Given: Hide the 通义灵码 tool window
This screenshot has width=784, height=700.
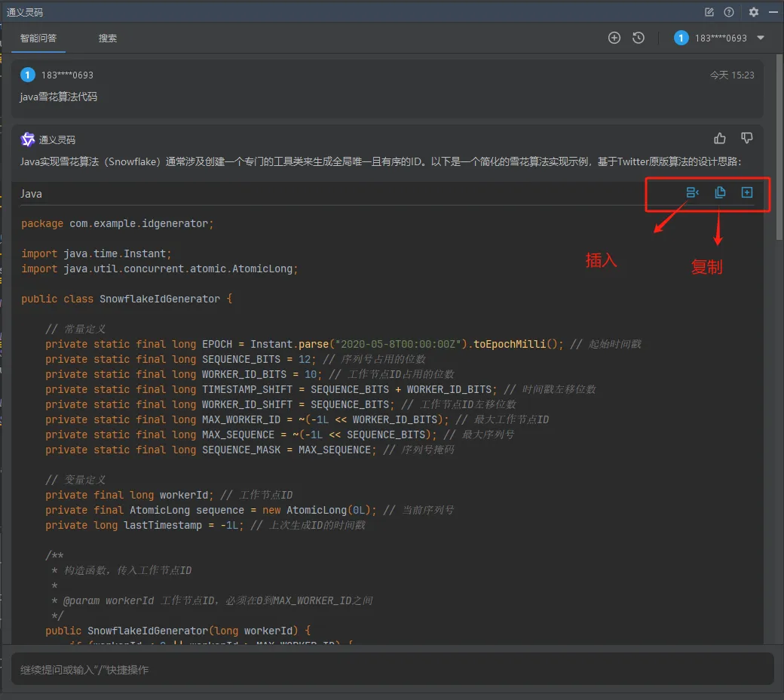Looking at the screenshot, I should (x=773, y=12).
